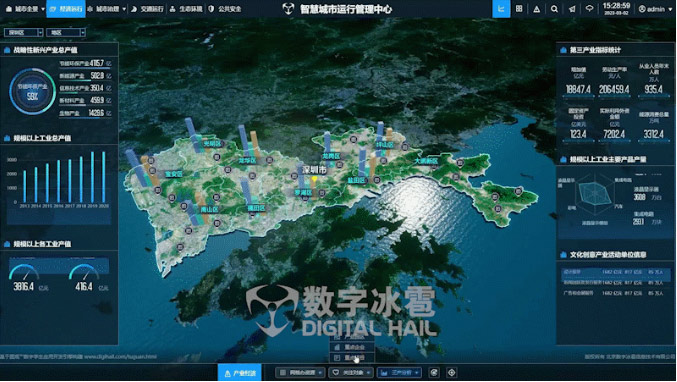Click the 59% donut chart
Viewport: 677px width, 382px height.
[x=32, y=92]
